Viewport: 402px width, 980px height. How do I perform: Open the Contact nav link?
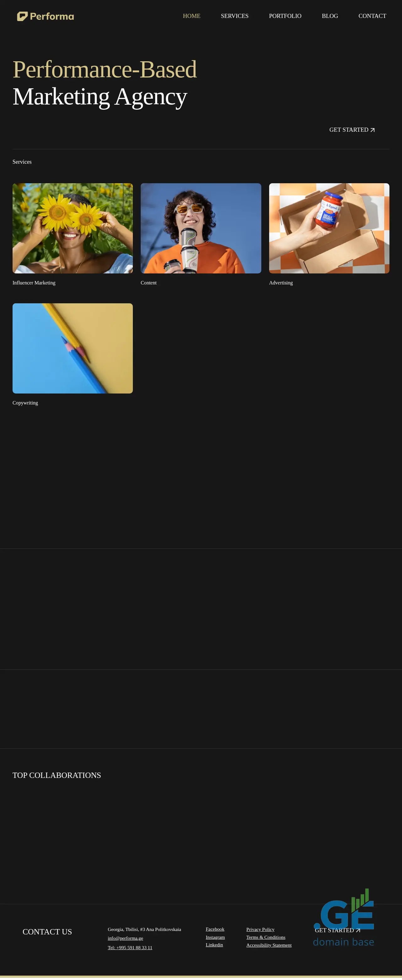372,16
